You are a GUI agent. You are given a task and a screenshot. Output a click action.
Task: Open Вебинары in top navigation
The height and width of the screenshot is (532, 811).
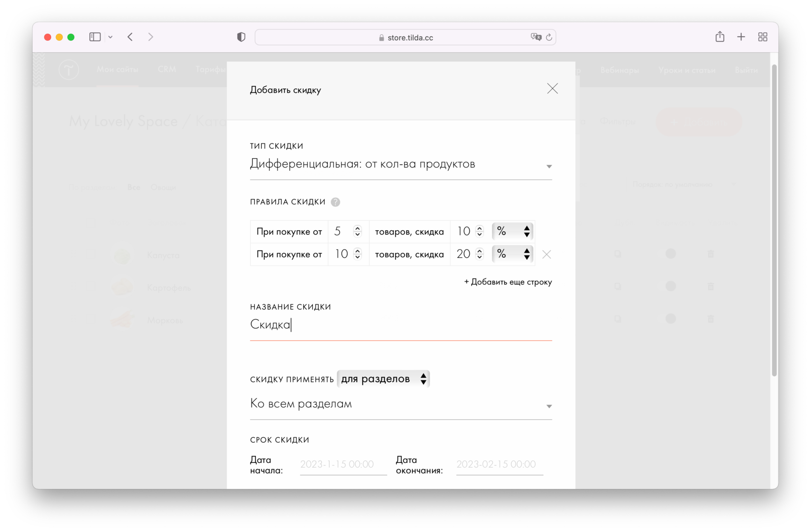pos(619,70)
